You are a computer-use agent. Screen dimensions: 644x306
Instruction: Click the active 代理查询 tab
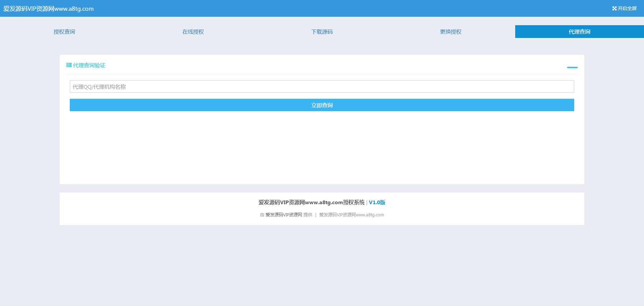tap(579, 32)
